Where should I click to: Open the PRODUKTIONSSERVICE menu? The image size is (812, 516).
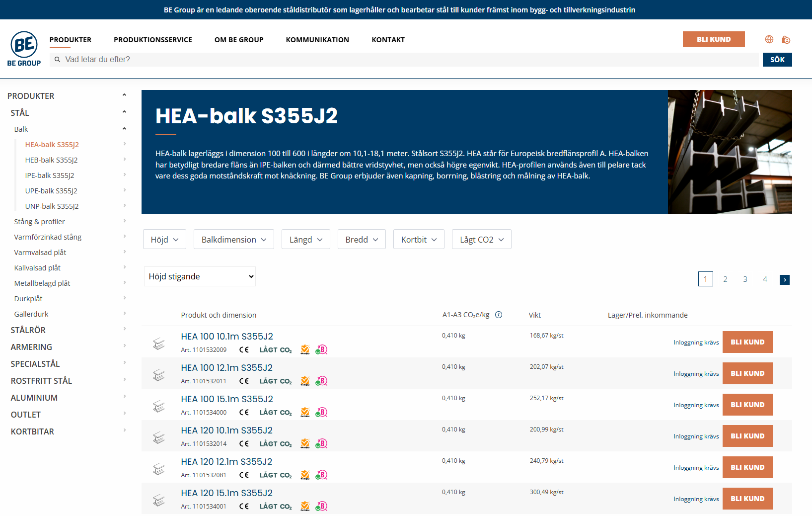152,40
